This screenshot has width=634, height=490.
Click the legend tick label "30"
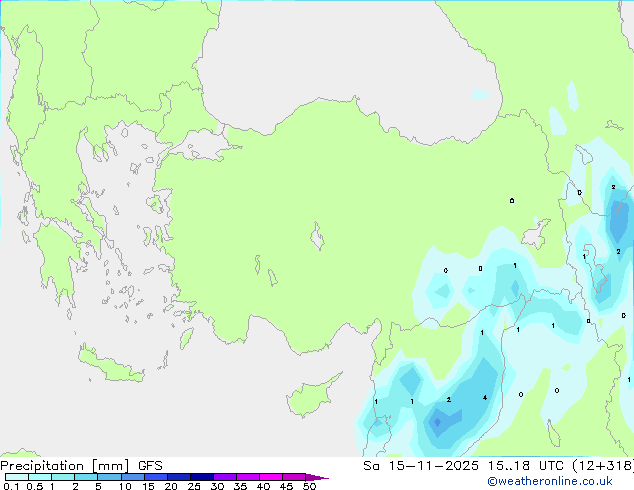[217, 486]
